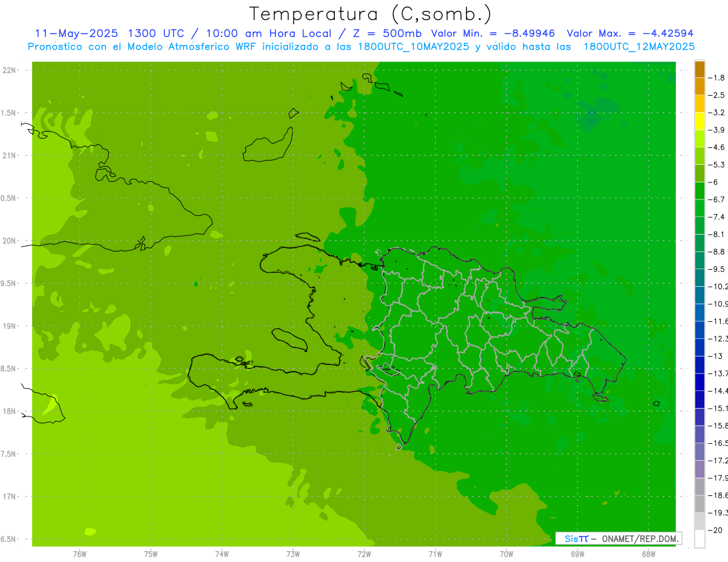Click the "22N" latitude axis label
This screenshot has height=562, width=728.
(9, 70)
